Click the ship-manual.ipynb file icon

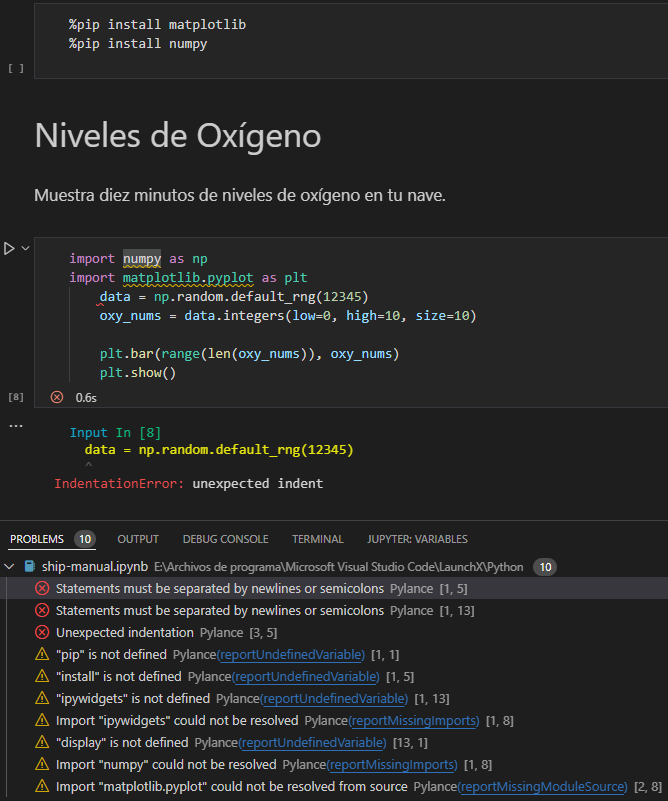tap(30, 567)
